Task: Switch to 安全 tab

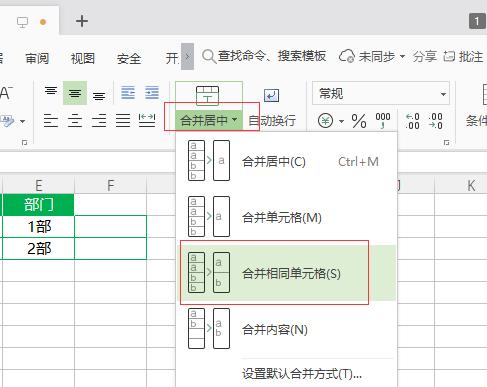Action: click(x=129, y=59)
